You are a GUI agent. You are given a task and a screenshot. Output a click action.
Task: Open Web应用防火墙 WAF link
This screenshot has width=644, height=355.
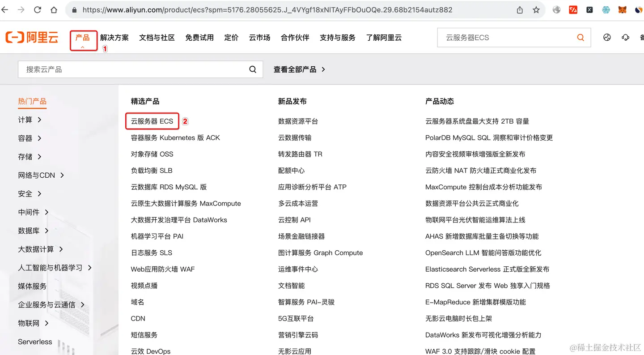click(163, 269)
